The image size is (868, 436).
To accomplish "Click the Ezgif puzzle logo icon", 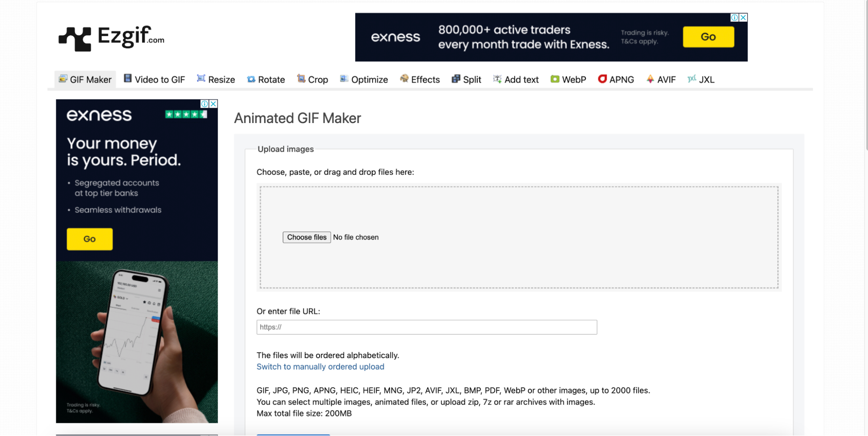I will [75, 38].
